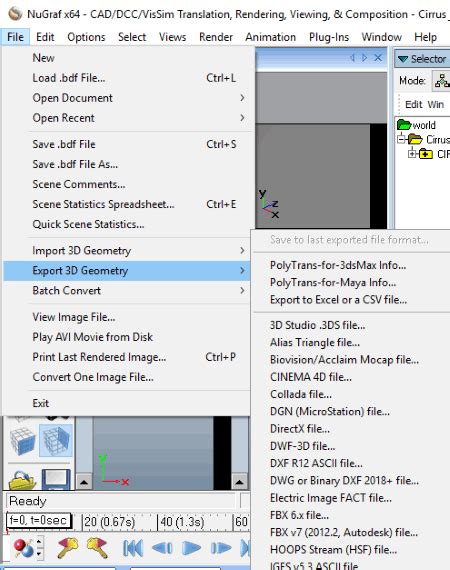The image size is (450, 570).
Task: Choose Play AVI Movie from Disk
Action: (x=126, y=337)
